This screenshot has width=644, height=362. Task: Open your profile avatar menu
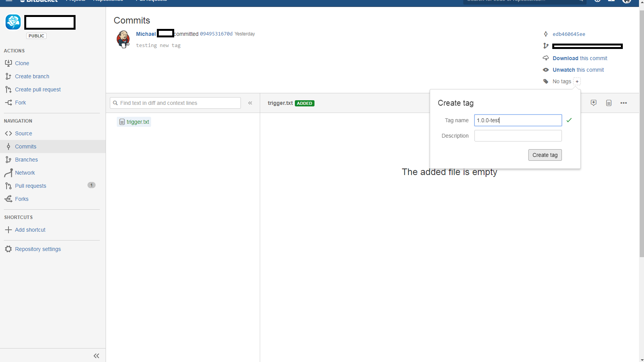(626, 2)
